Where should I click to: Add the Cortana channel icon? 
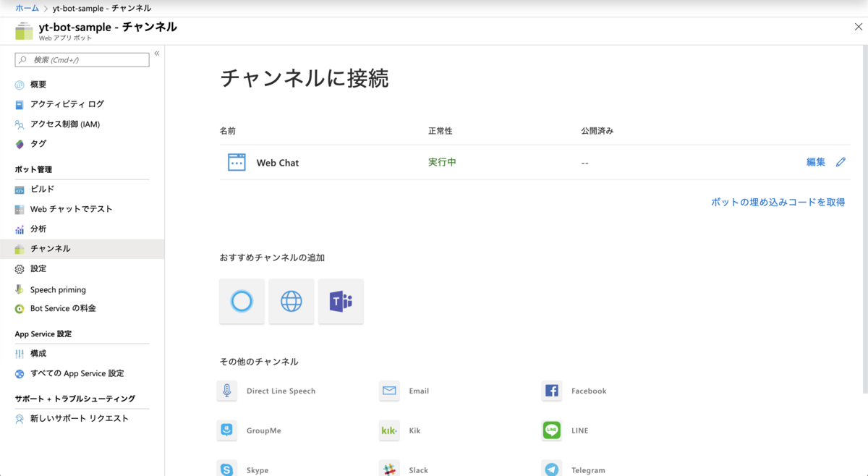241,301
